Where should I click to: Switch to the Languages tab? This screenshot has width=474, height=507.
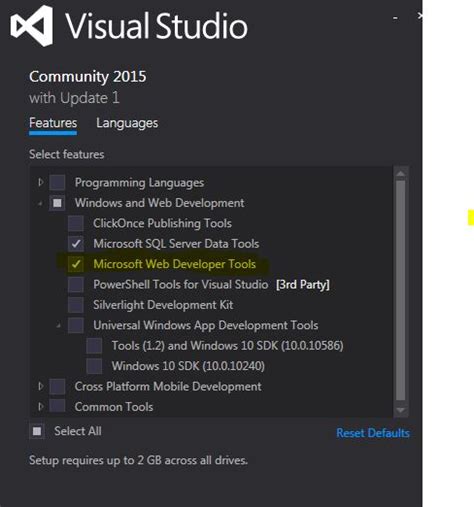coord(127,123)
